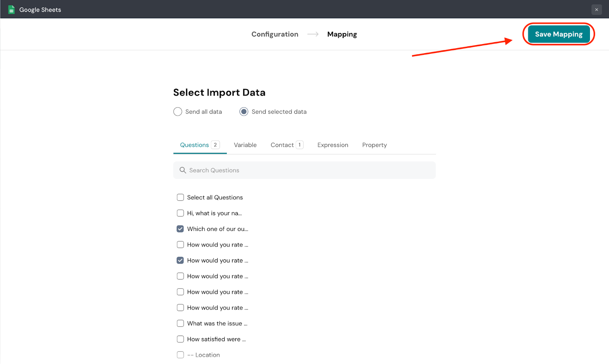
Task: Select the Send all data option
Action: [x=178, y=112]
